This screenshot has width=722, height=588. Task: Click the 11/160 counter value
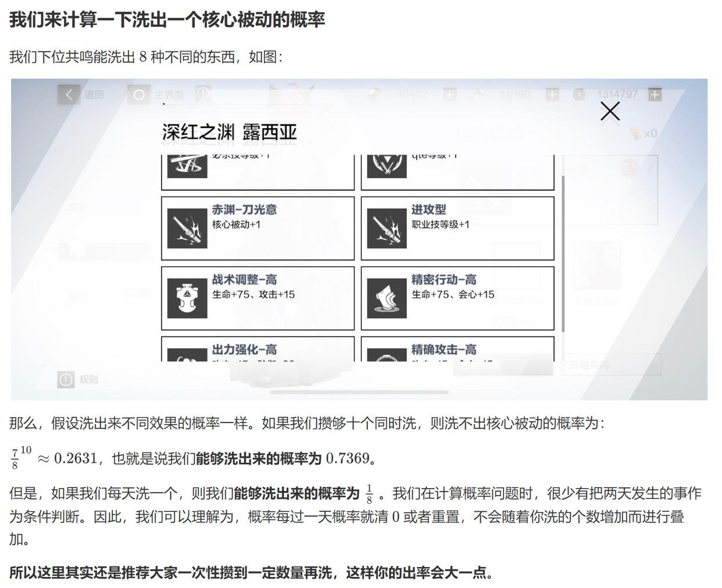515,94
